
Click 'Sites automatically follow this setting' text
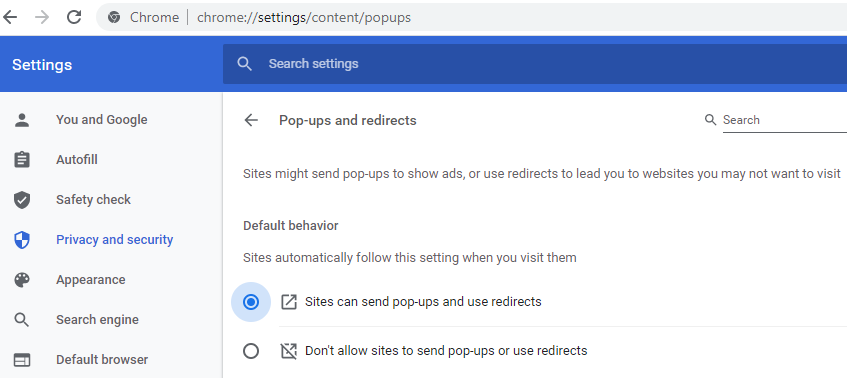point(409,258)
